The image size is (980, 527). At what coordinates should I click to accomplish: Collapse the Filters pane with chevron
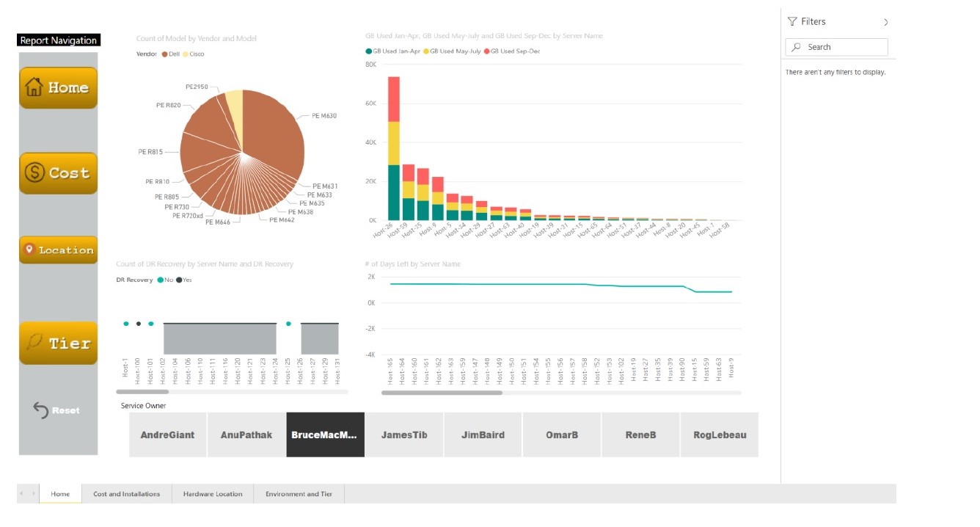click(886, 22)
